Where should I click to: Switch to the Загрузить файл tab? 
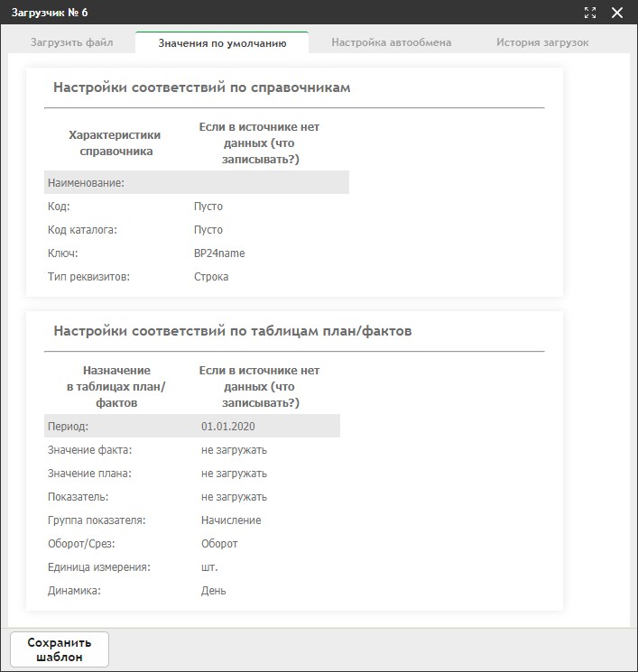click(x=72, y=42)
